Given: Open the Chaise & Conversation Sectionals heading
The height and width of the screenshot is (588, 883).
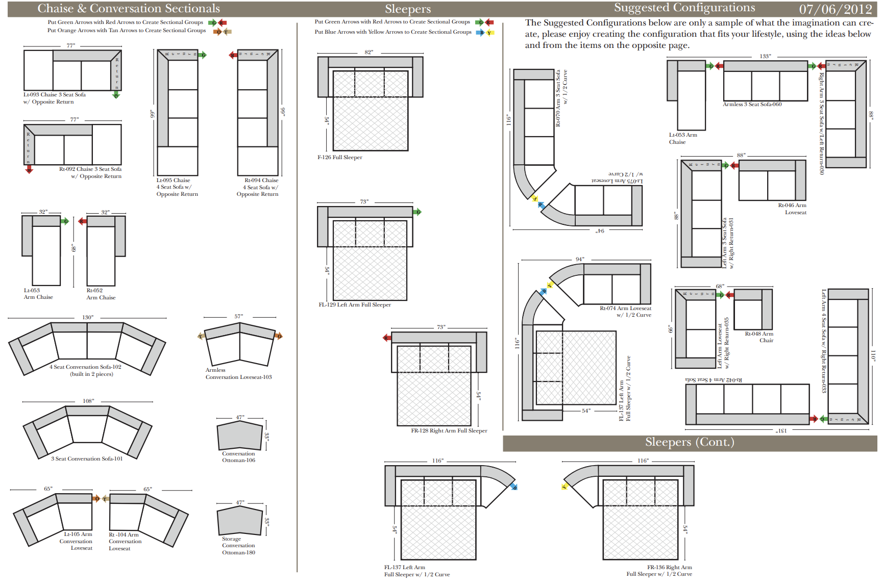Looking at the screenshot, I should [129, 9].
